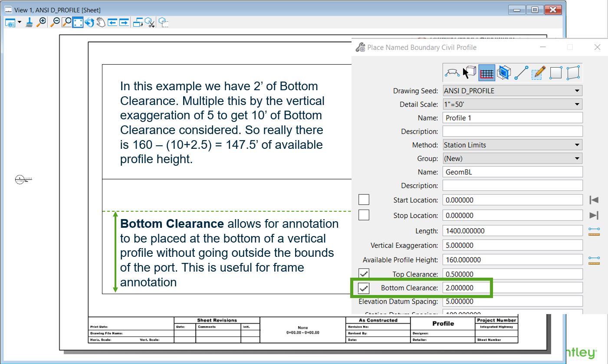
Task: Click the dialog's wrench title icon
Action: (361, 47)
